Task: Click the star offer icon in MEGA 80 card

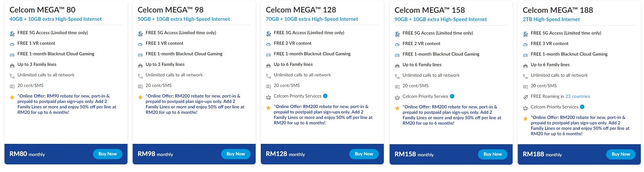Action: (x=12, y=97)
